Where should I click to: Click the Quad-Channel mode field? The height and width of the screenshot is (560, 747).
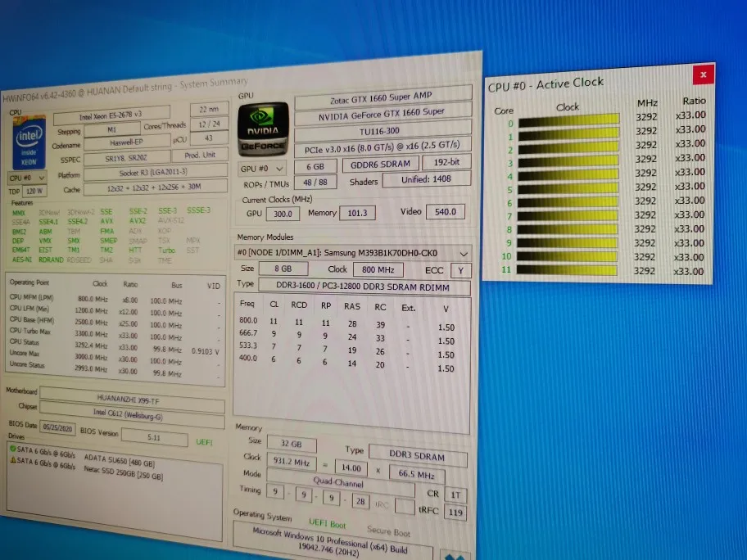pos(340,482)
